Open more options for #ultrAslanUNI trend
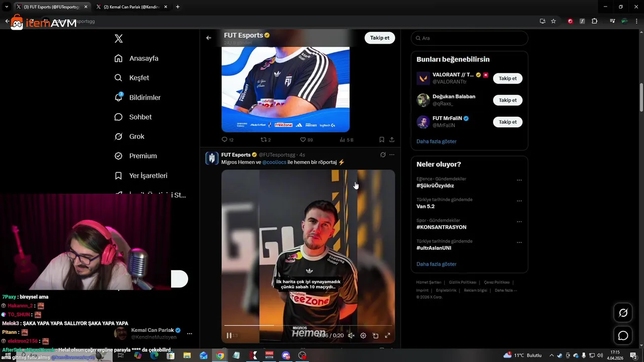The image size is (644, 362). click(x=519, y=242)
